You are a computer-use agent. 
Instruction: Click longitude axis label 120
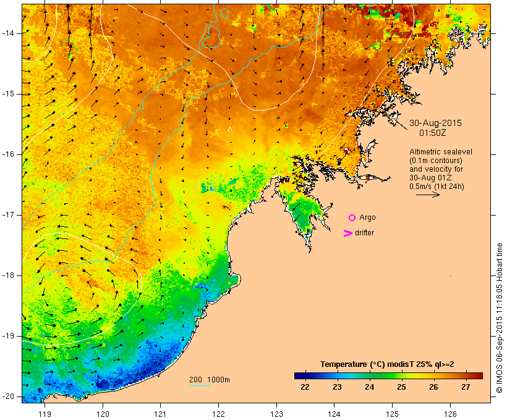coord(103,414)
